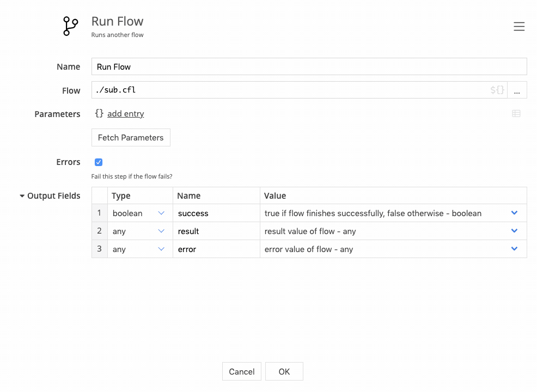This screenshot has width=537, height=392.
Task: Click the curly braces Parameters icon
Action: [99, 113]
